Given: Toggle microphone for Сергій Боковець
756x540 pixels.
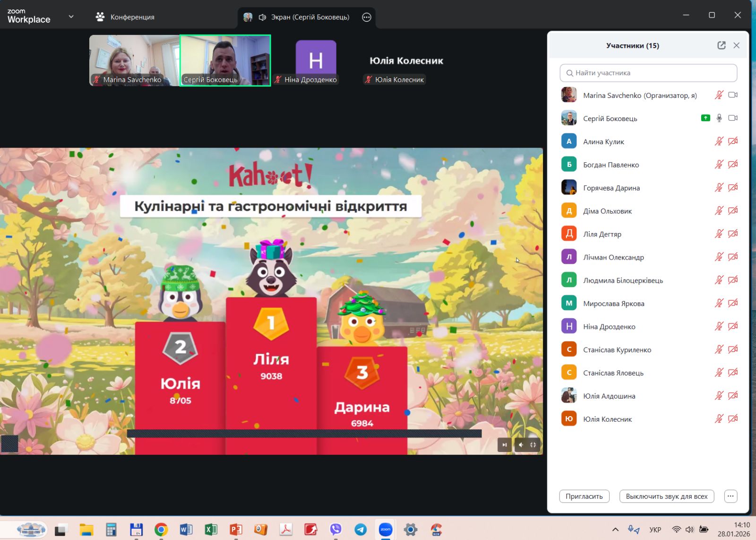Looking at the screenshot, I should (x=719, y=118).
